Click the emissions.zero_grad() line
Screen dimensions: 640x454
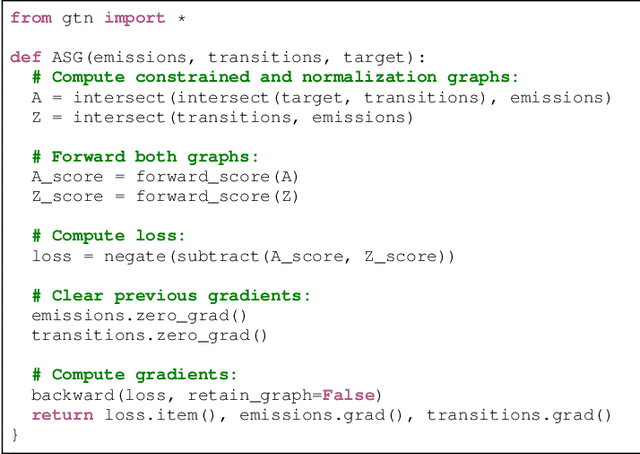click(x=139, y=315)
